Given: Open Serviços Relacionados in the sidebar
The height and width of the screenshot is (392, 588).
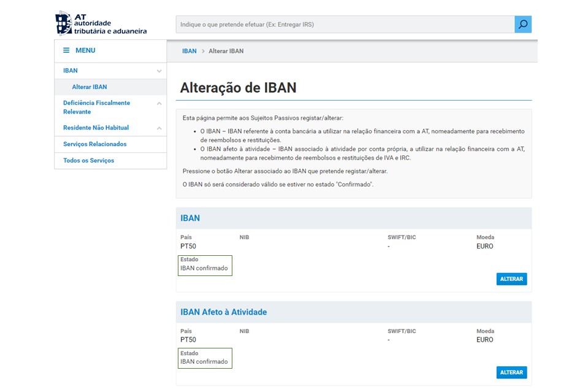Looking at the screenshot, I should [94, 144].
